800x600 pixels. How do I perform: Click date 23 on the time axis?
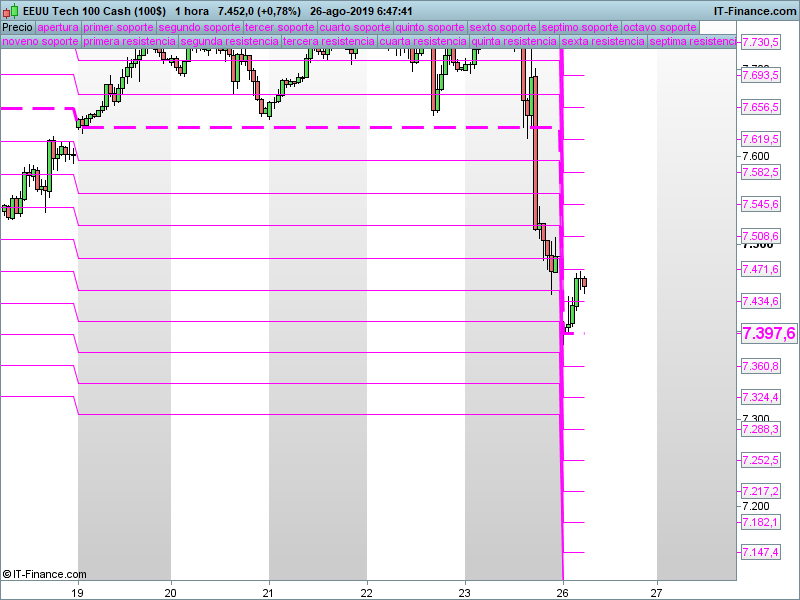(x=464, y=593)
